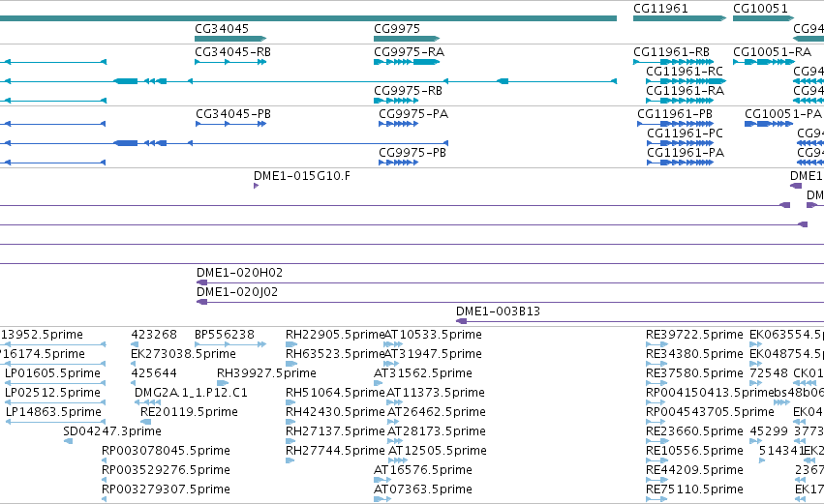Click the CG11961-PB protein label

coord(675,114)
